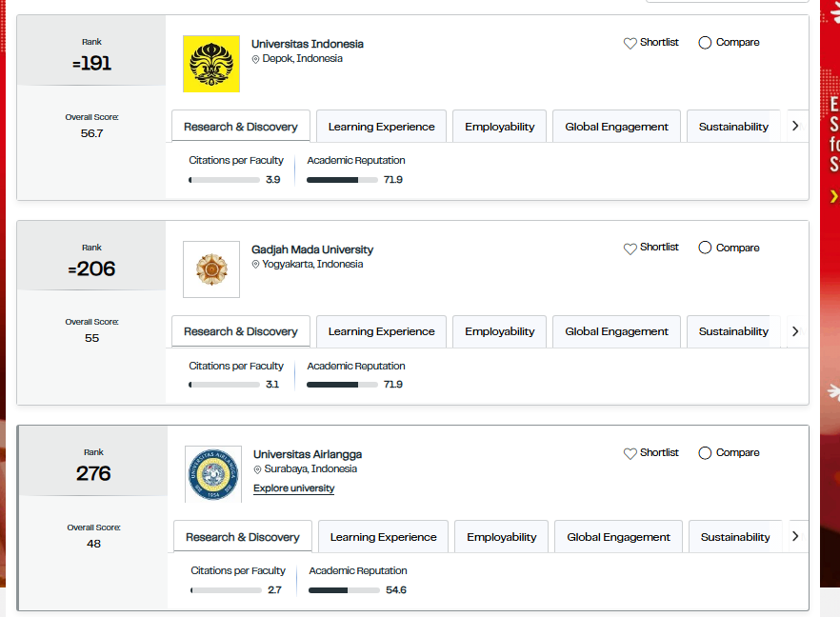Screen dimensions: 840x617
Task: Open Universitas Indonesia name link
Action: pos(308,44)
